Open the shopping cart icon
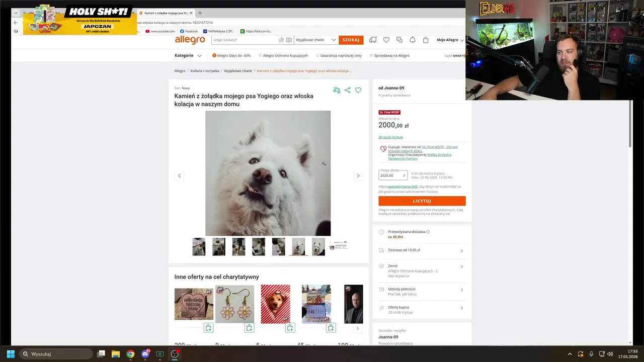This screenshot has height=362, width=644. [x=426, y=40]
